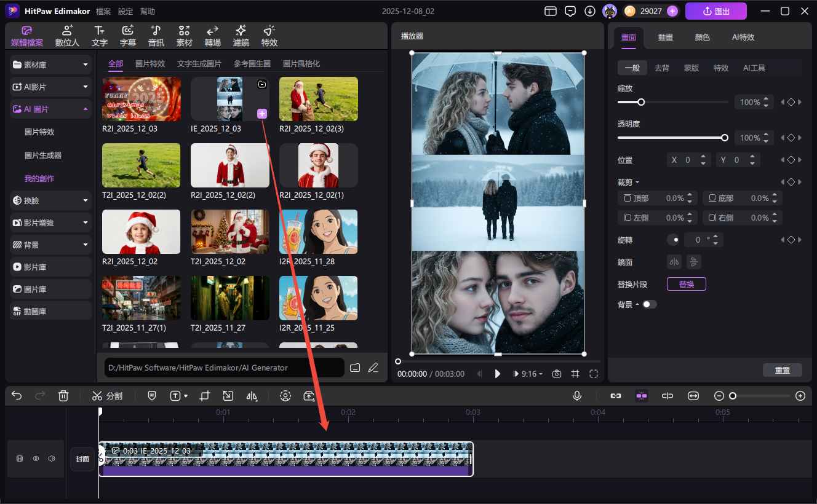The height and width of the screenshot is (504, 817).
Task: Click the purple plus on IE_2025_12_03 thumbnail
Action: [x=261, y=114]
